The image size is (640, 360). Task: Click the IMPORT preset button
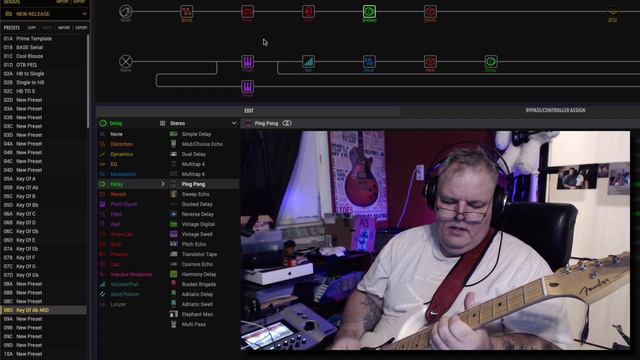coord(64,28)
